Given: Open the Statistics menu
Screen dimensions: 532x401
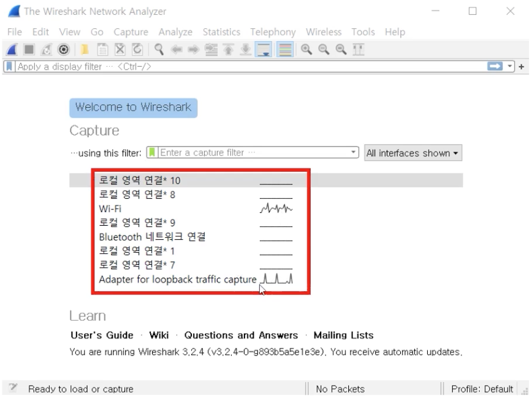Looking at the screenshot, I should pyautogui.click(x=221, y=32).
